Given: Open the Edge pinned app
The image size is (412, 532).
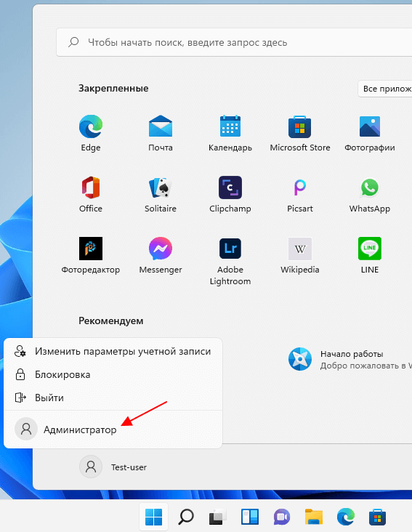Looking at the screenshot, I should [x=91, y=133].
